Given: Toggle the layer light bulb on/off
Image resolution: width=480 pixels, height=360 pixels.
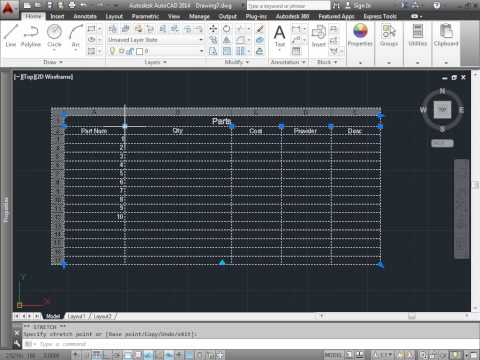Looking at the screenshot, I should tap(113, 51).
